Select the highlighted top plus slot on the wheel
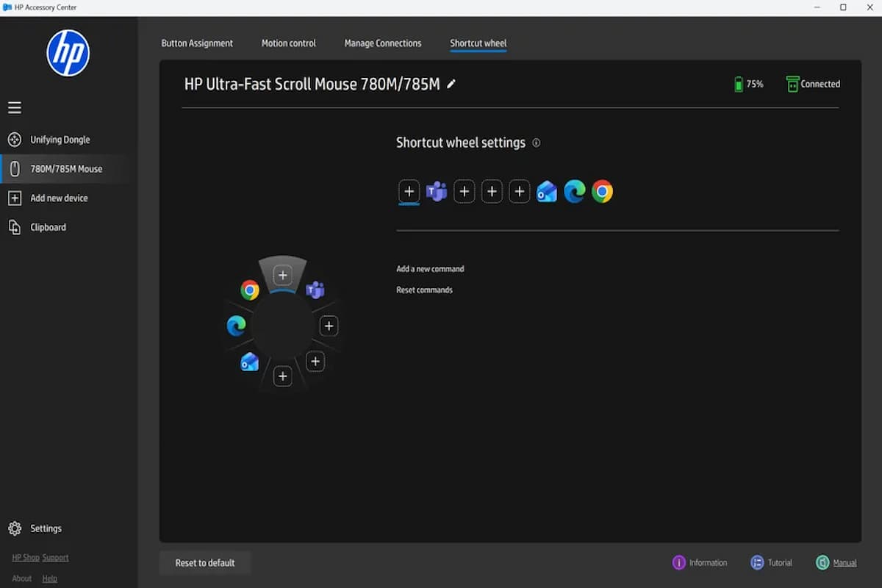This screenshot has height=588, width=882. pos(283,275)
